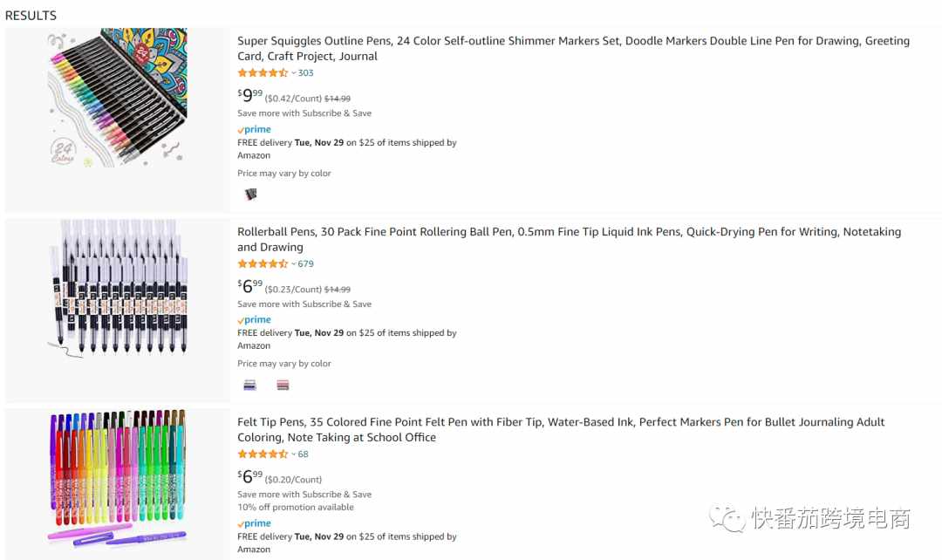
Task: Open the 303 reviews link
Action: point(306,73)
